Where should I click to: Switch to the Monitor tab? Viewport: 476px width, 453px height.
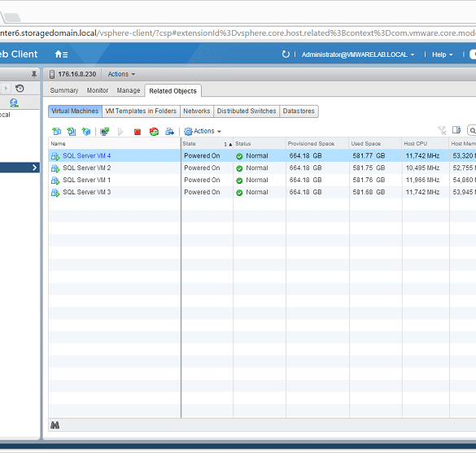(98, 90)
